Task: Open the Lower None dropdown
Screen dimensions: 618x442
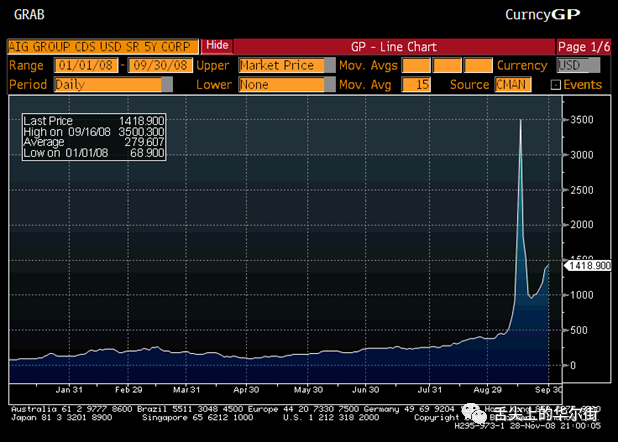Action: pos(287,84)
